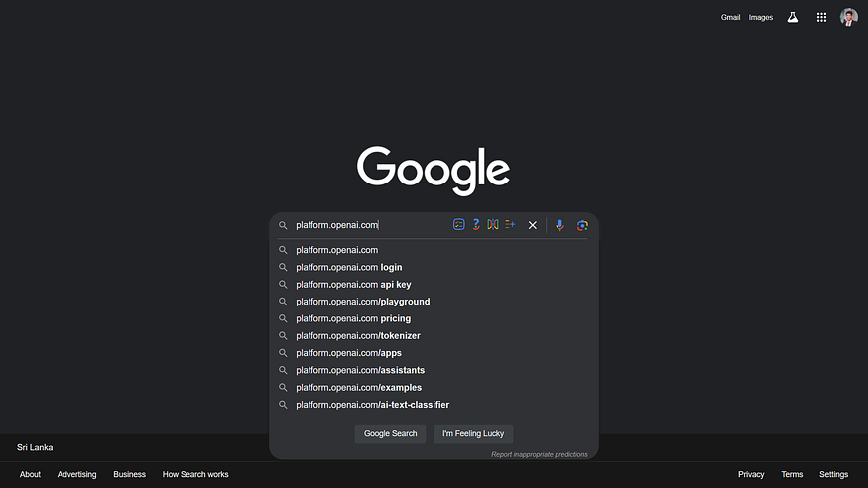868x488 pixels.
Task: Select suggestion platform.openai.com/ai-text-classifier
Action: (x=434, y=405)
